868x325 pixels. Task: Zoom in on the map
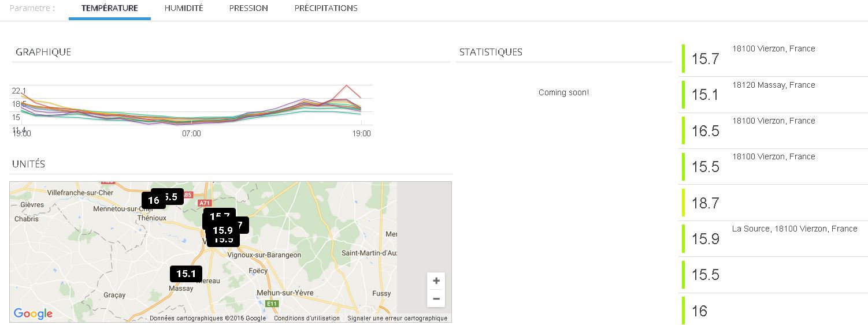(x=436, y=281)
